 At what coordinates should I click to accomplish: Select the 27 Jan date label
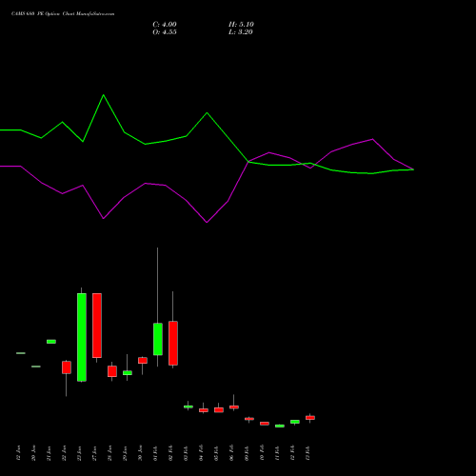point(94,453)
